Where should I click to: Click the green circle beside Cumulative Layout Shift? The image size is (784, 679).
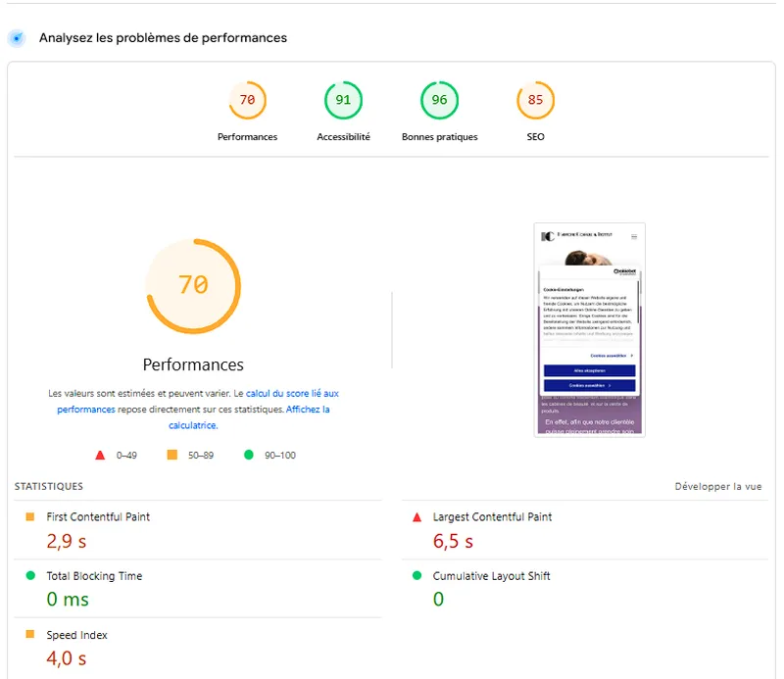(x=418, y=575)
